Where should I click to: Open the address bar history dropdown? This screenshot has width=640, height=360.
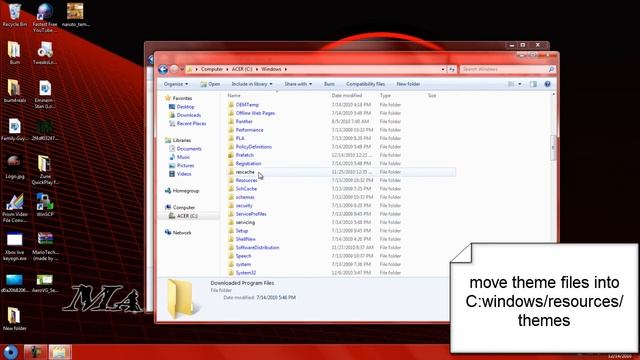click(x=443, y=69)
